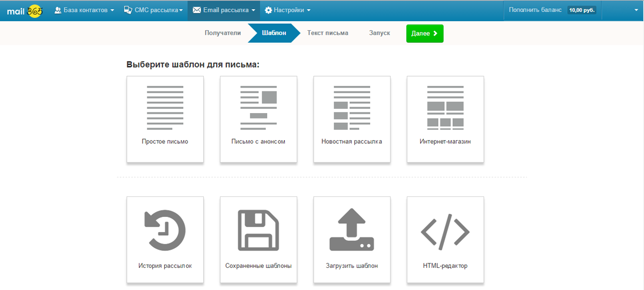
Task: Click the Выберите шаблон для письма heading
Action: pyautogui.click(x=193, y=65)
